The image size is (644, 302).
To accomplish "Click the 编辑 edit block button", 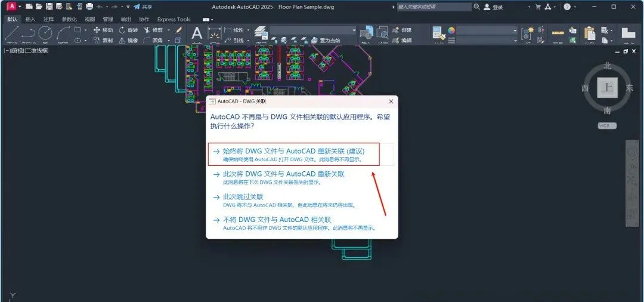I will 402,40.
